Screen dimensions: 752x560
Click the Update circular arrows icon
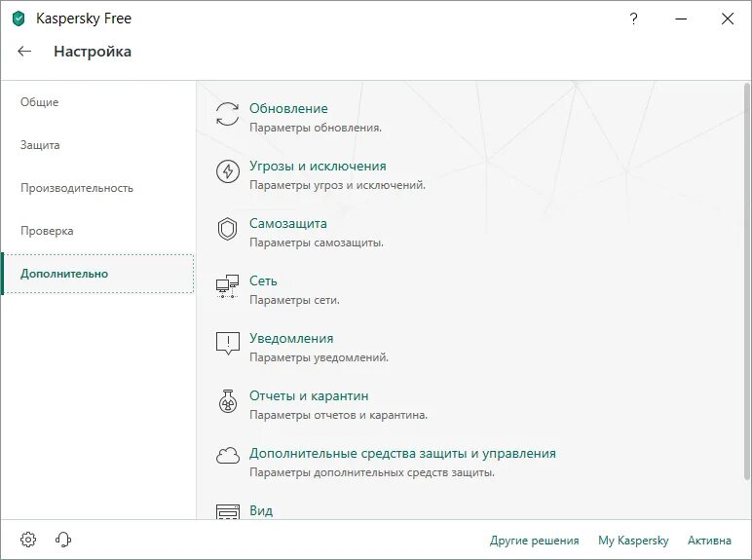click(x=227, y=115)
